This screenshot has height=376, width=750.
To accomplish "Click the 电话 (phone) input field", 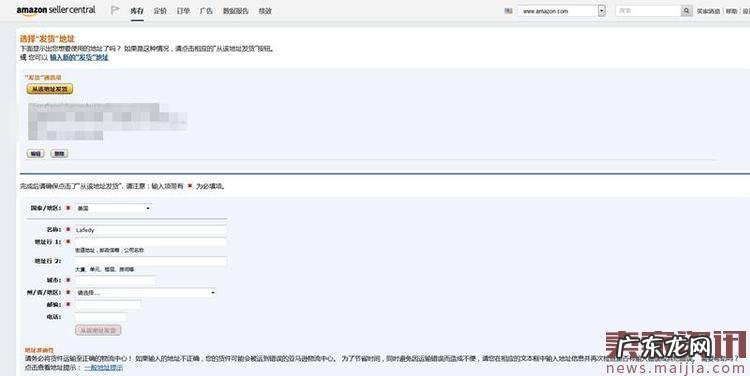I will click(101, 317).
